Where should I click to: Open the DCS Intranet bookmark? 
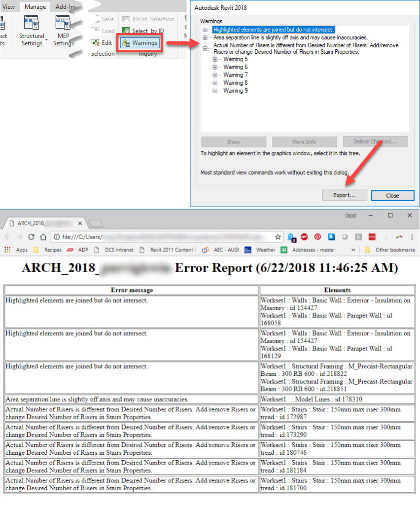click(114, 250)
